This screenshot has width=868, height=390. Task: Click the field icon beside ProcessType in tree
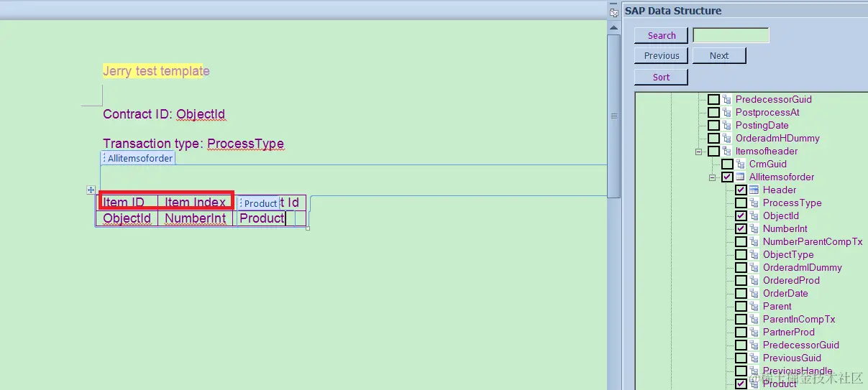[754, 203]
